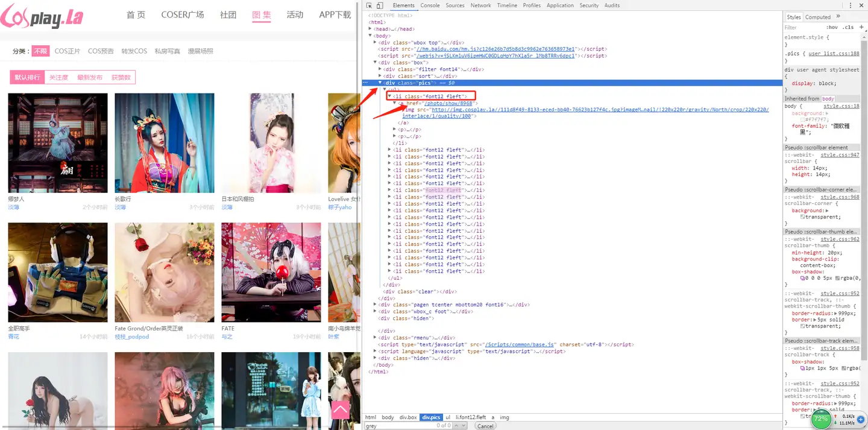Switch to the Timeline tab
The height and width of the screenshot is (430, 868).
(507, 5)
